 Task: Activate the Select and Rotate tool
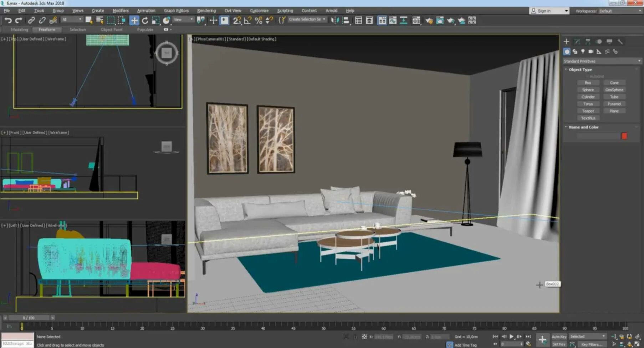(x=145, y=20)
